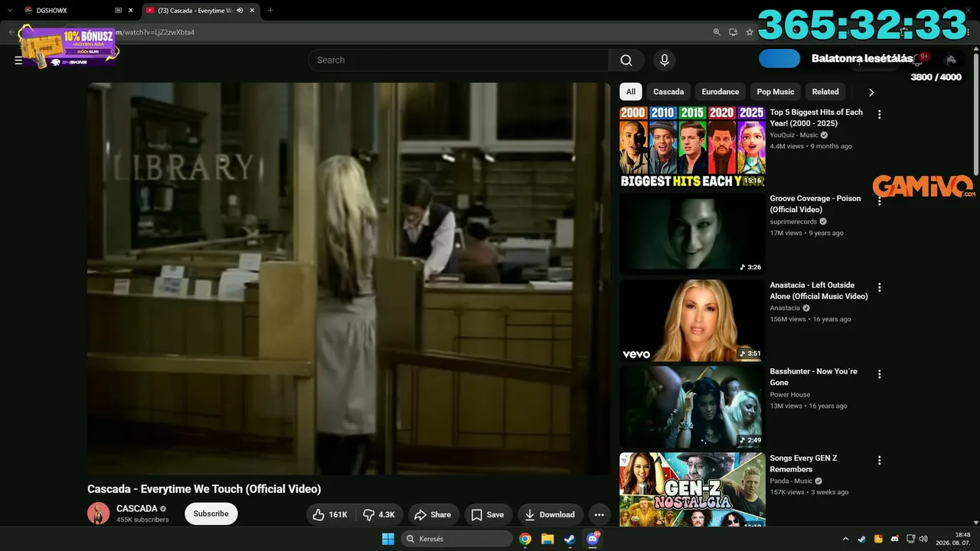Open options menu for Anastacia Left Outside Alone
The width and height of the screenshot is (980, 551).
pos(880,288)
